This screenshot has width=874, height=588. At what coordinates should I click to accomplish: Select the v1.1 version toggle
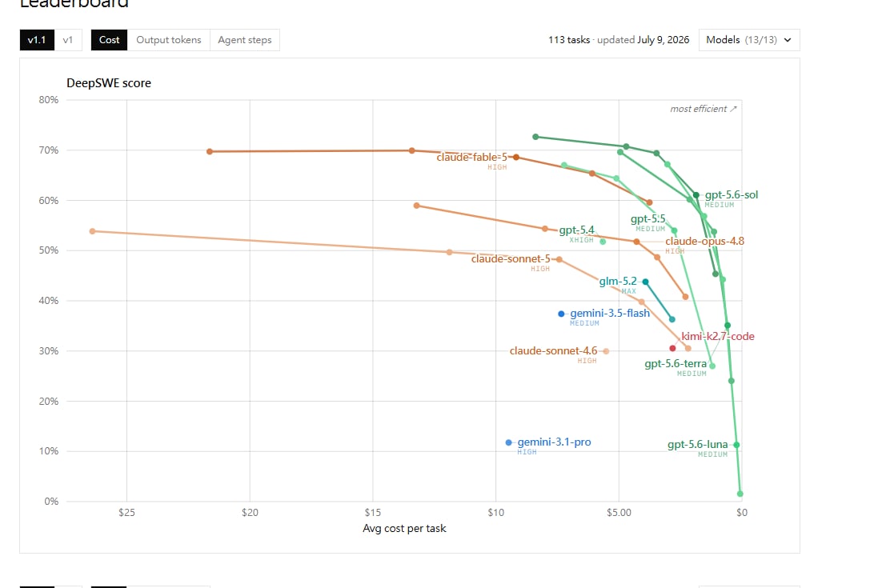(x=37, y=40)
